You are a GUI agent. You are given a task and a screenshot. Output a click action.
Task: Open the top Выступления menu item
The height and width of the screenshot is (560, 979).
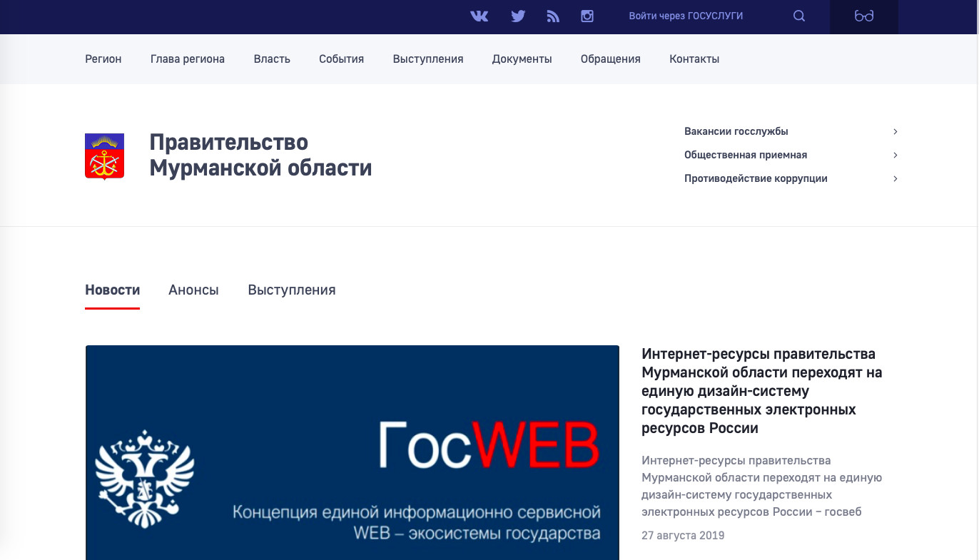[x=428, y=59]
